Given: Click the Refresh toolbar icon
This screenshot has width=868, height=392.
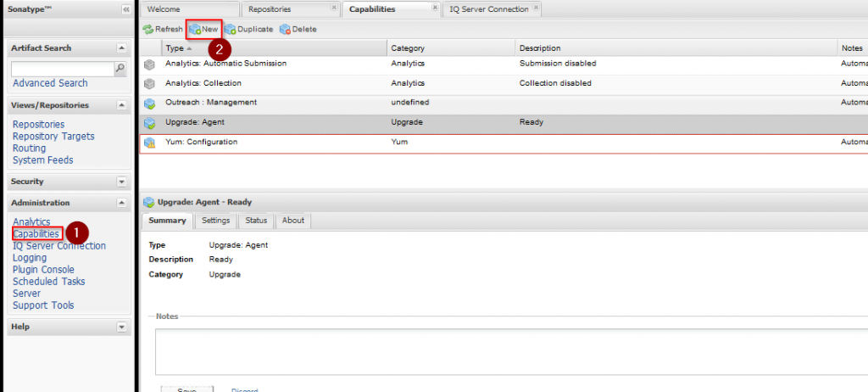Looking at the screenshot, I should [148, 29].
